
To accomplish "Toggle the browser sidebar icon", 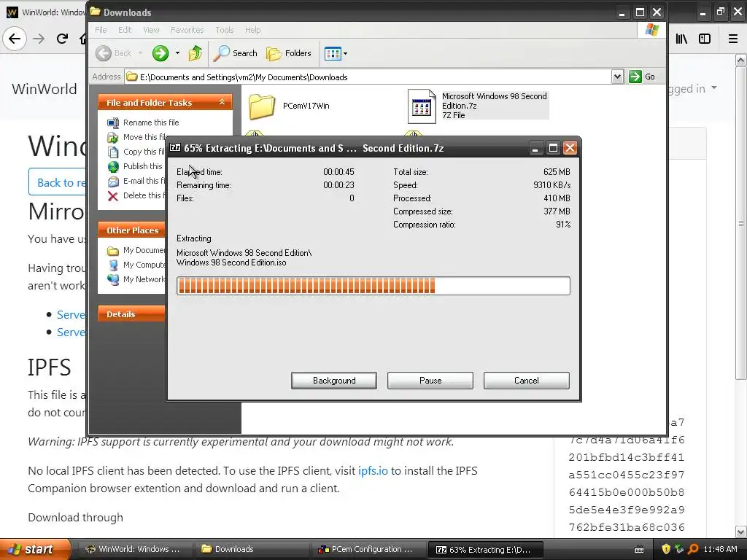I will [x=705, y=39].
